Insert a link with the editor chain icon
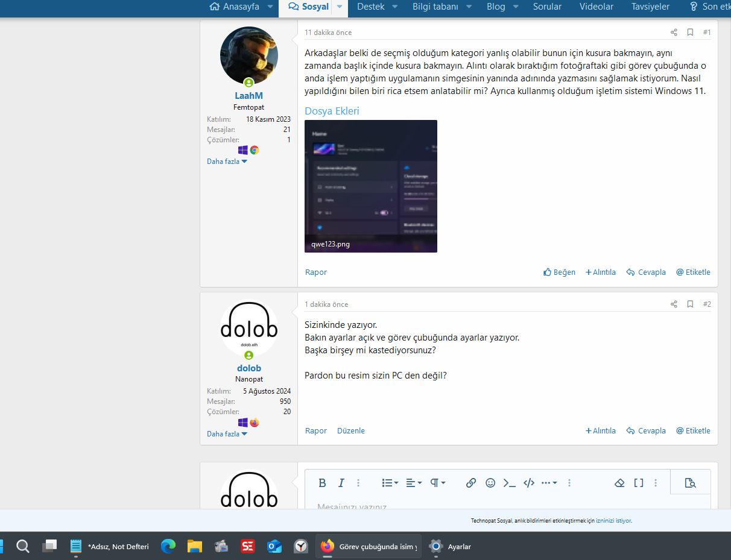 point(471,483)
